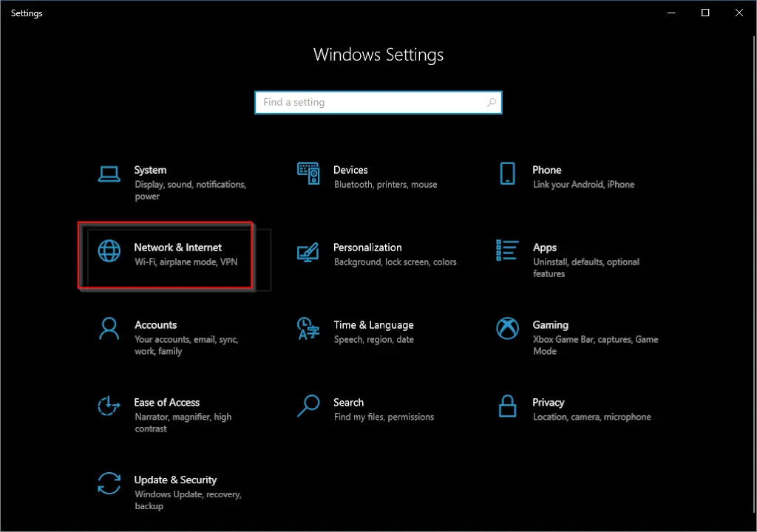This screenshot has width=757, height=532.
Task: Open the Phone icon
Action: 507,174
